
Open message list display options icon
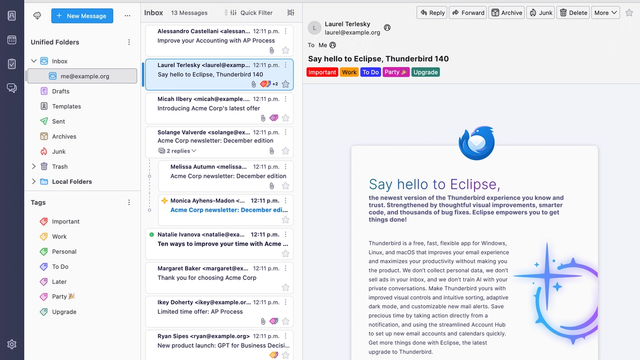[291, 13]
